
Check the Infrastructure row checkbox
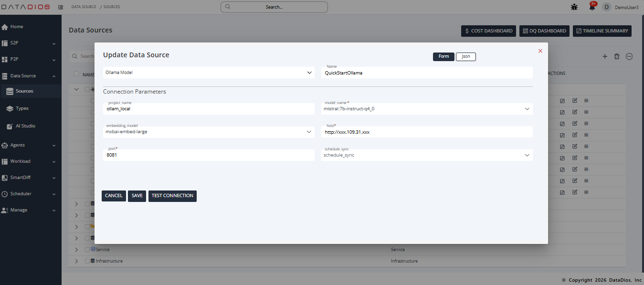(x=87, y=261)
